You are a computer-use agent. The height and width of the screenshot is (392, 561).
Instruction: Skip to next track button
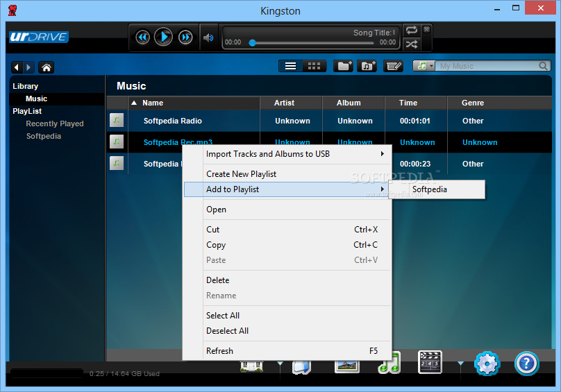click(185, 37)
